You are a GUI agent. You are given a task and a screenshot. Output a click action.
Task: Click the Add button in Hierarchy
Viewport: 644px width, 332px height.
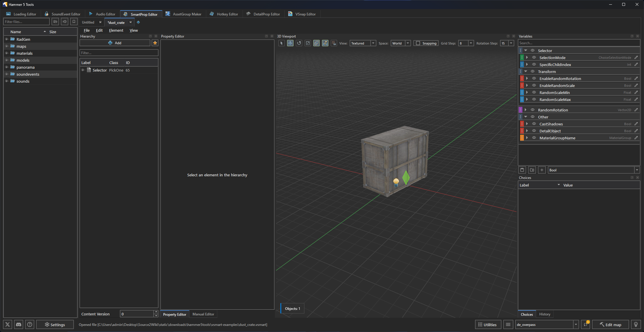click(115, 43)
